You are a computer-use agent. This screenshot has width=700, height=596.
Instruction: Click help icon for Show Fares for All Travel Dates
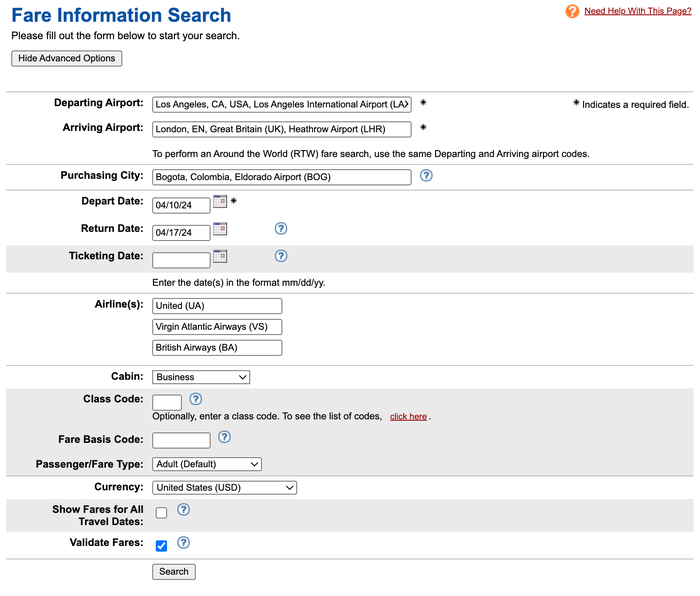tap(183, 509)
